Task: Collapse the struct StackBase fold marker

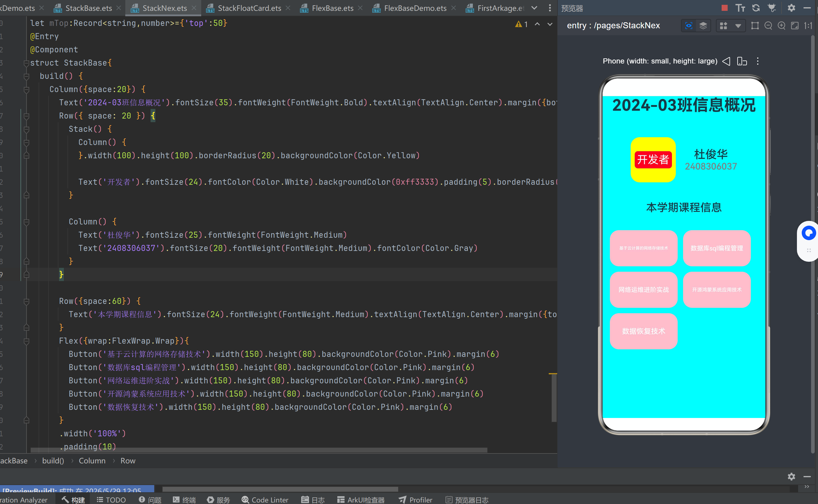Action: 27,63
